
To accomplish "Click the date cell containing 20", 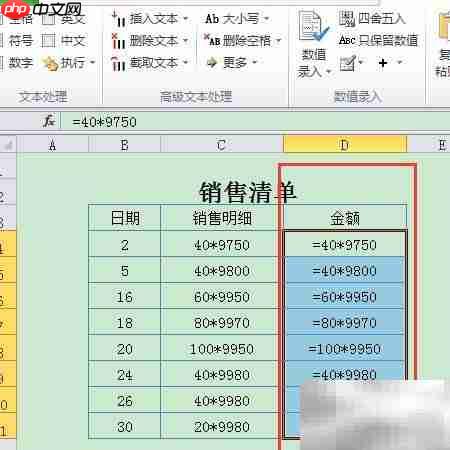I will [x=125, y=349].
